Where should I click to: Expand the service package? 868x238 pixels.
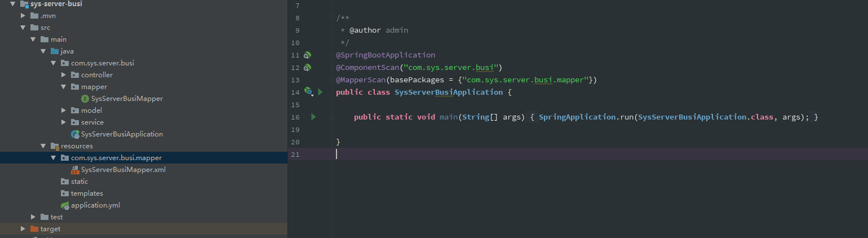pos(64,122)
